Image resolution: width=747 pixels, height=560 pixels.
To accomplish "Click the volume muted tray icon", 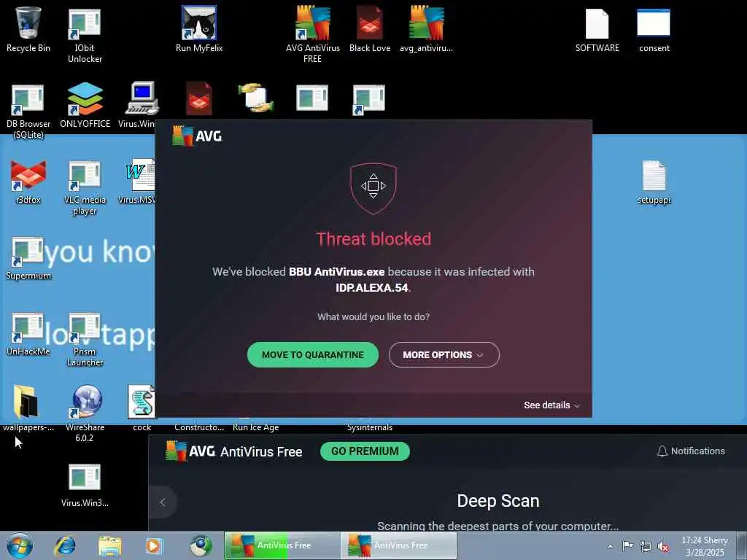I will pyautogui.click(x=662, y=546).
